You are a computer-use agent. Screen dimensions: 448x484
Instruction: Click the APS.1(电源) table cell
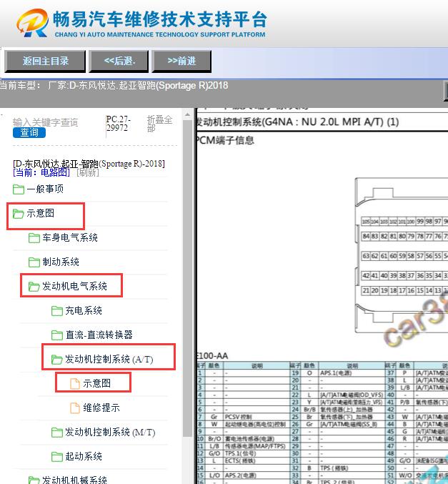click(352, 373)
